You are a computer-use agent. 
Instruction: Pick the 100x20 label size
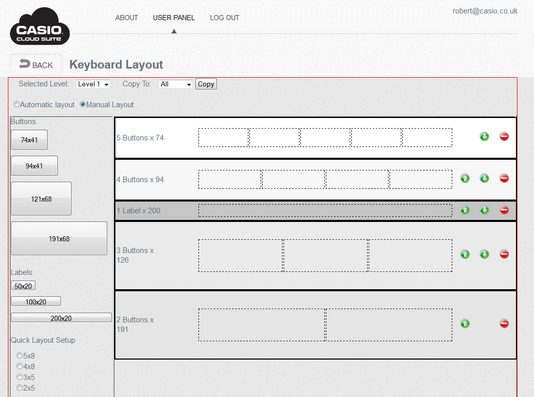36,302
